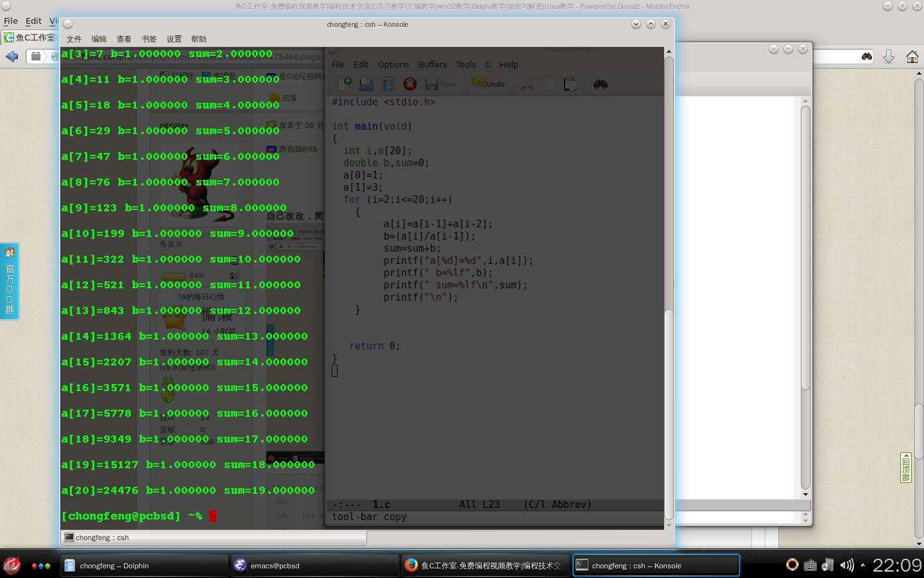Click the '[chongfeng@pcbsd] ~%' shell prompt
The height and width of the screenshot is (578, 924).
click(x=132, y=516)
